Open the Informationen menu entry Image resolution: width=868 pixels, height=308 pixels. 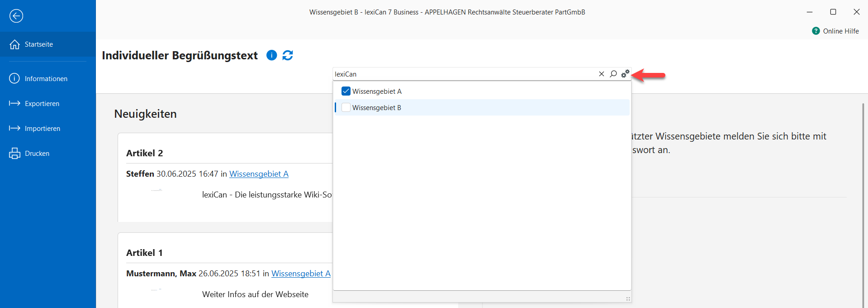click(46, 79)
